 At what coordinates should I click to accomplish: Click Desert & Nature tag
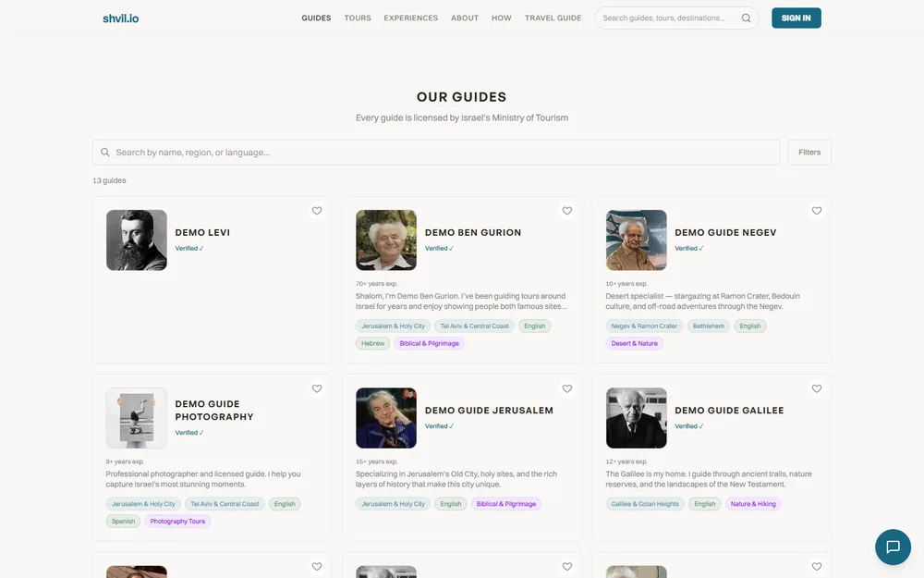(634, 343)
